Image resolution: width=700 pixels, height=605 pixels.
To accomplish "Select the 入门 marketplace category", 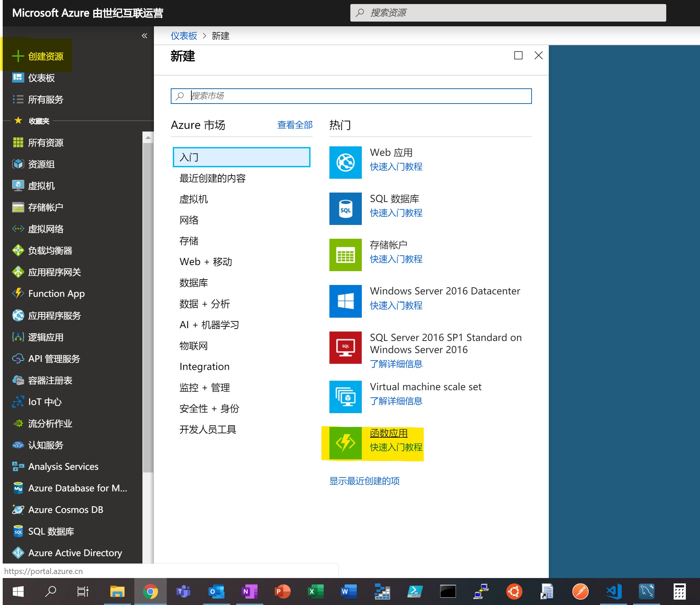I will [x=241, y=157].
